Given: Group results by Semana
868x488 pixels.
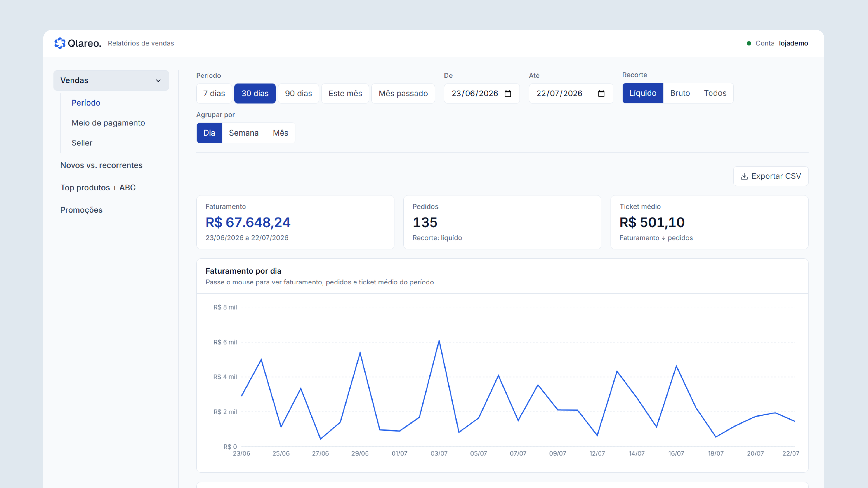Looking at the screenshot, I should [x=244, y=133].
